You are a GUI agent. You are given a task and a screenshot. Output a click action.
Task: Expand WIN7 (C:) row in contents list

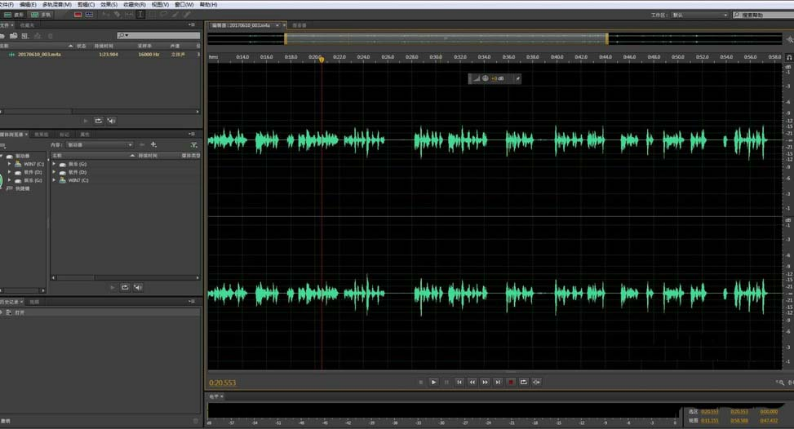54,180
